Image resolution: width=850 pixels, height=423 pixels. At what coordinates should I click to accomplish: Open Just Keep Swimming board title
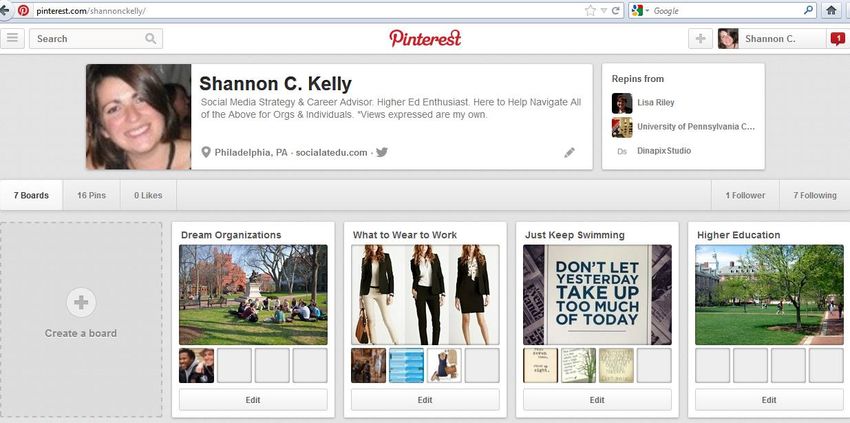(575, 235)
